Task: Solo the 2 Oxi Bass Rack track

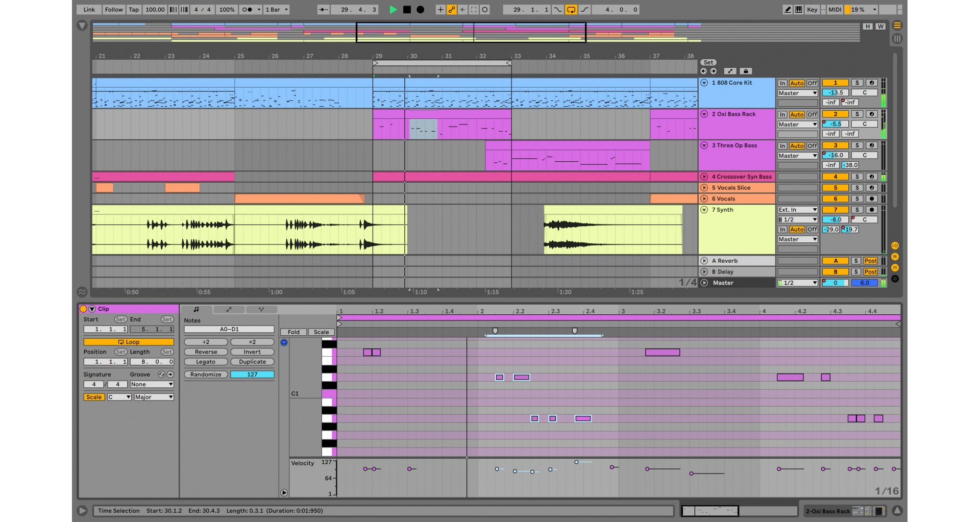Action: (857, 114)
